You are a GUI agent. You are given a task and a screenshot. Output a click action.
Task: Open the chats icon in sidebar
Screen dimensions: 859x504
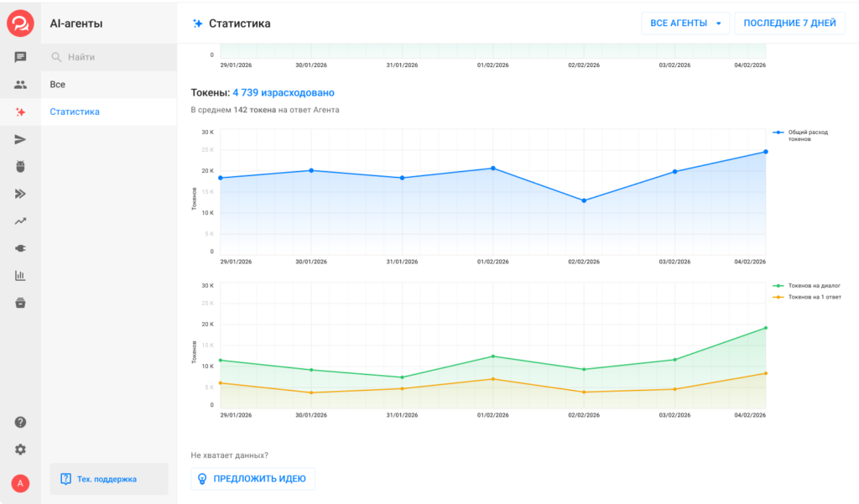tap(20, 57)
